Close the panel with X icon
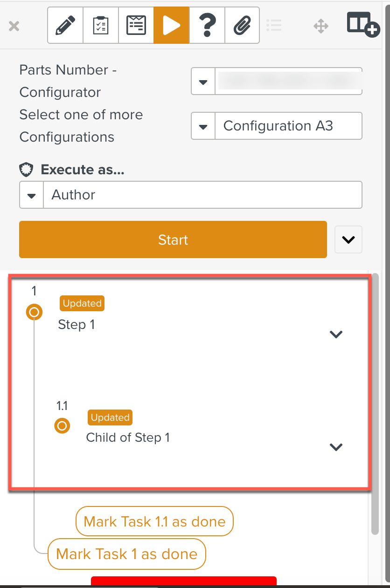 (14, 26)
